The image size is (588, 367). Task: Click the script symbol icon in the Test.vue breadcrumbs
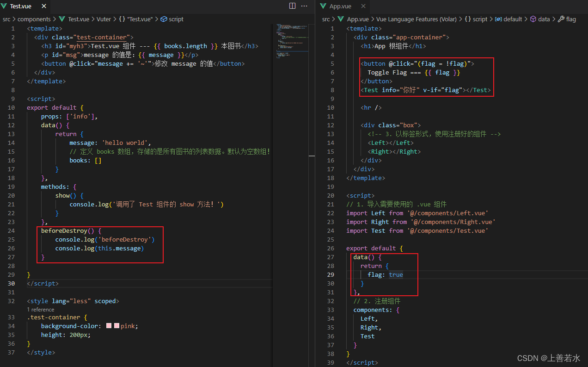[164, 19]
